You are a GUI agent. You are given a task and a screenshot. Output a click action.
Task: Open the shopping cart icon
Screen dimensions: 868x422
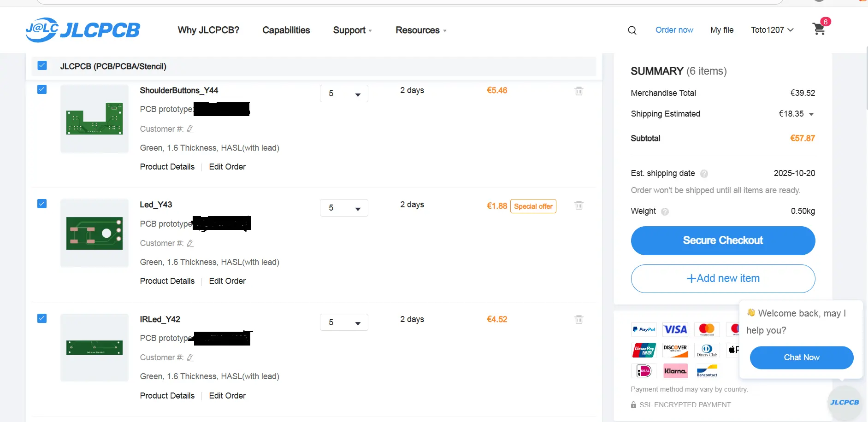click(x=819, y=29)
